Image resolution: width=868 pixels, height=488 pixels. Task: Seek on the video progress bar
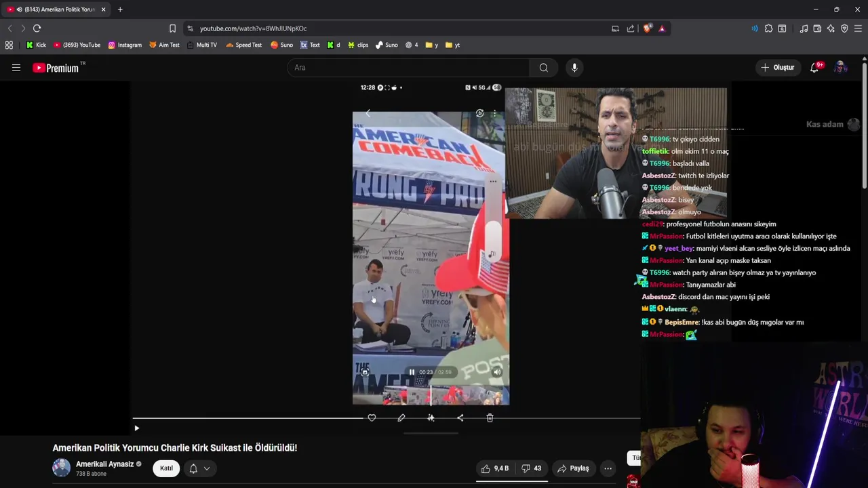coord(386,419)
